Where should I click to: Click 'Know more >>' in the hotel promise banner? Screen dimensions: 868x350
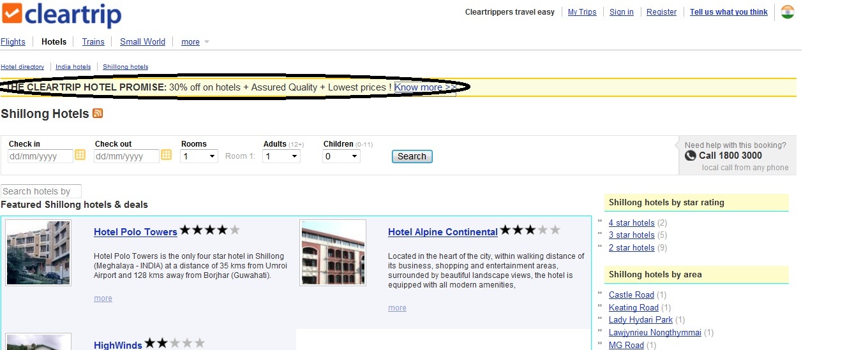(x=425, y=87)
